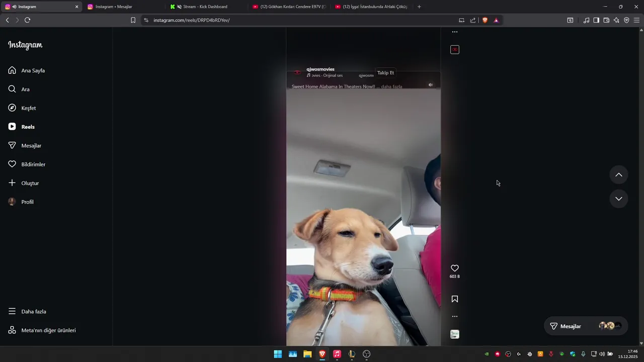The width and height of the screenshot is (644, 362).
Task: Switch to İşgal İstanbulunda Ahlaki Çöküş tab
Action: click(372, 7)
